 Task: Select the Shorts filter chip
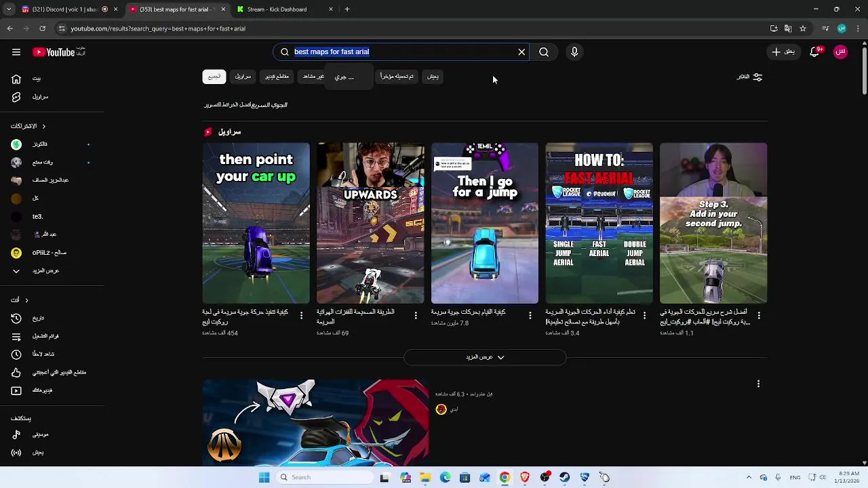pyautogui.click(x=243, y=77)
